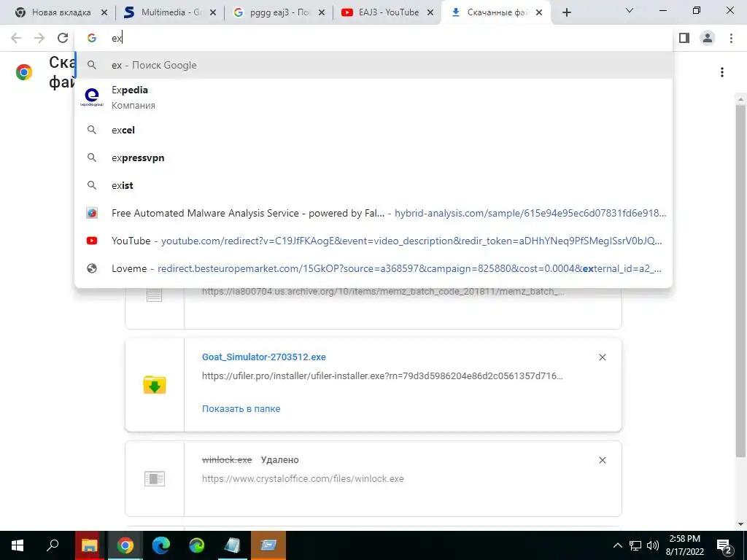747x560 pixels.
Task: Click the archive.org memz_batch URL
Action: pos(383,292)
